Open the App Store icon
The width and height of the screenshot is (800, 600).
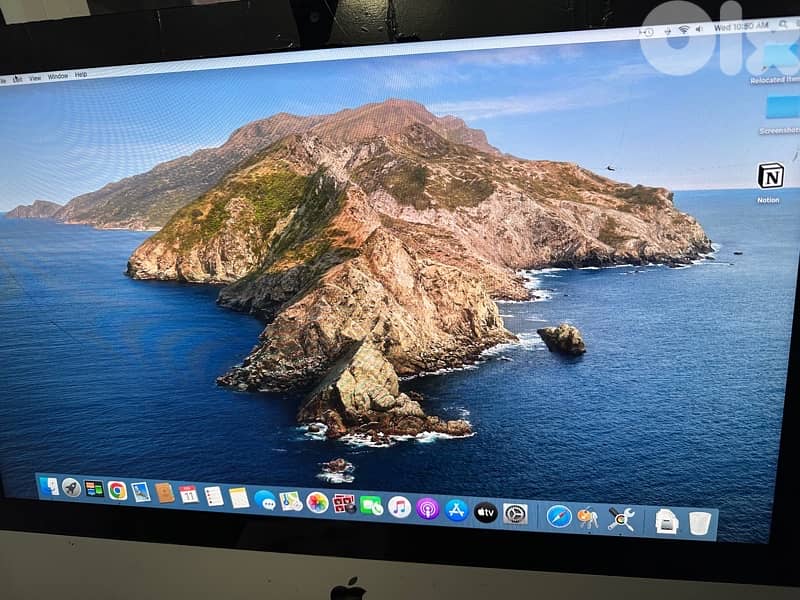point(457,510)
